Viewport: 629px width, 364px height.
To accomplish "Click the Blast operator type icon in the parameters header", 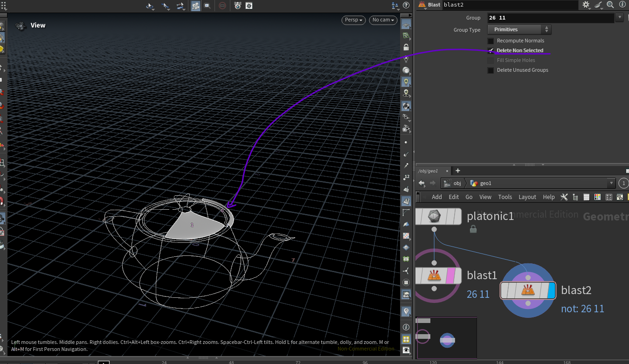I will tap(422, 5).
